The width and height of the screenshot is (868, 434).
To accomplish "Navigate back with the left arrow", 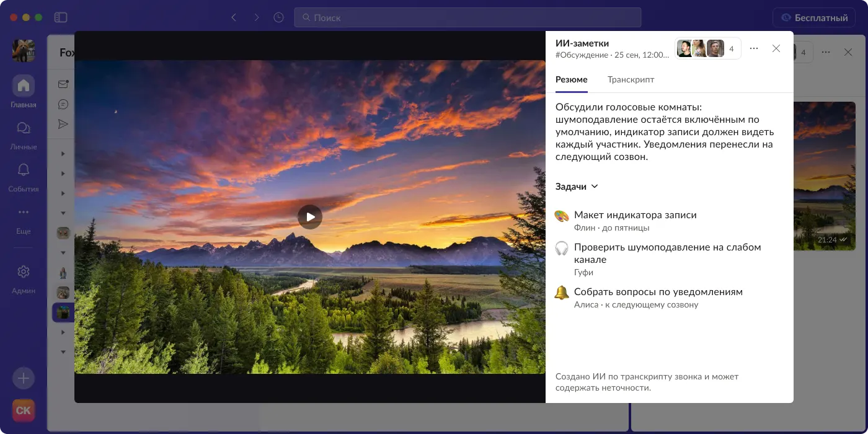I will tap(234, 17).
